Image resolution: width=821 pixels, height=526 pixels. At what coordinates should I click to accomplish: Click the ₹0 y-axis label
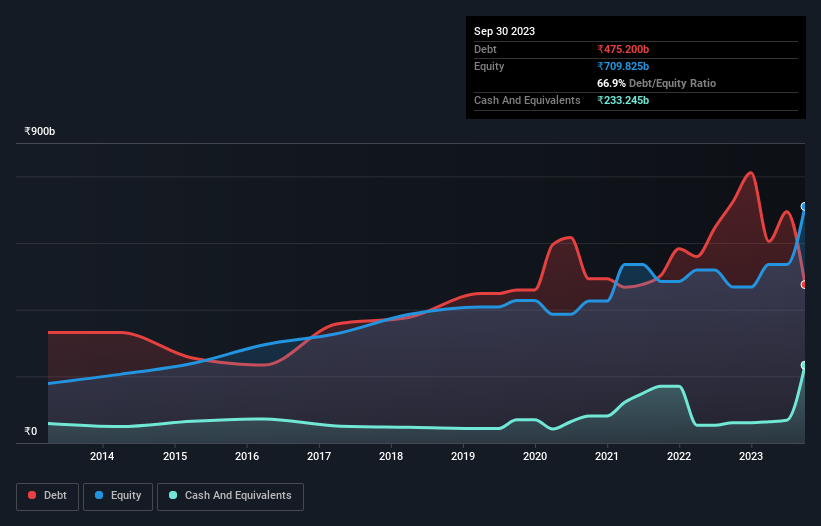coord(31,431)
